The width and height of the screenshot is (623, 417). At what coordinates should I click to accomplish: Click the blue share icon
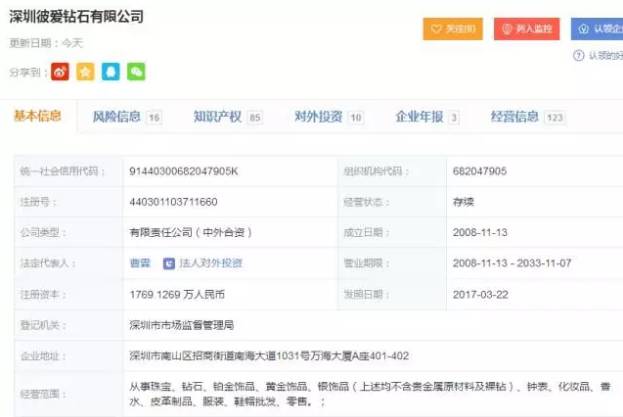111,71
